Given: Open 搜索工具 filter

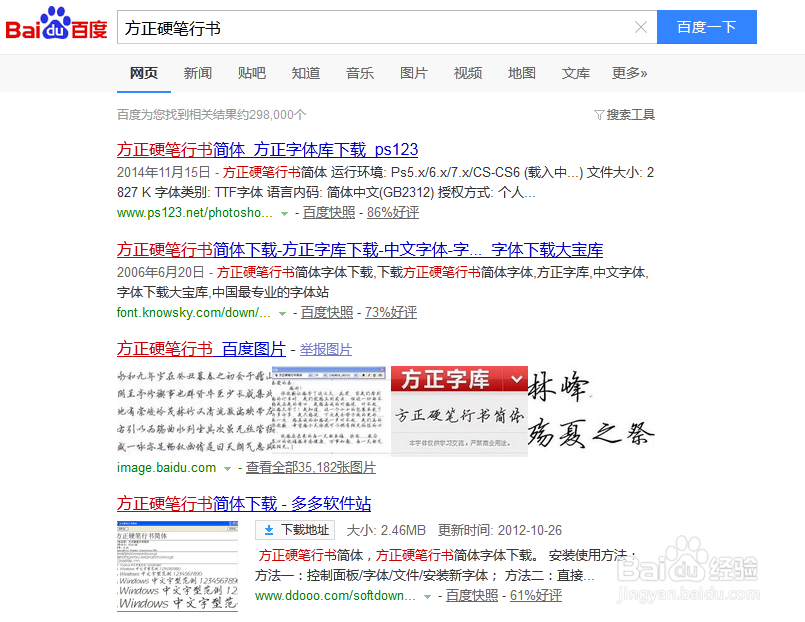Looking at the screenshot, I should [x=625, y=114].
